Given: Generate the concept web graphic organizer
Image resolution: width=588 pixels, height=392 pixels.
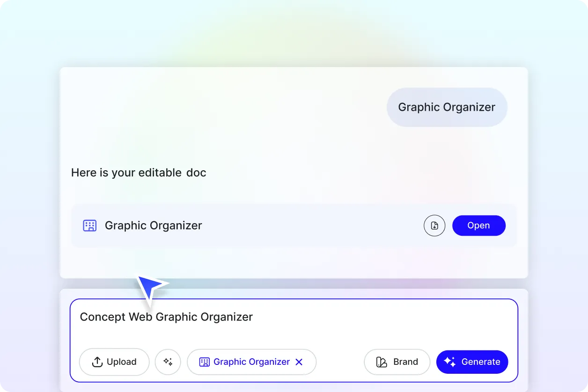Looking at the screenshot, I should [x=472, y=362].
